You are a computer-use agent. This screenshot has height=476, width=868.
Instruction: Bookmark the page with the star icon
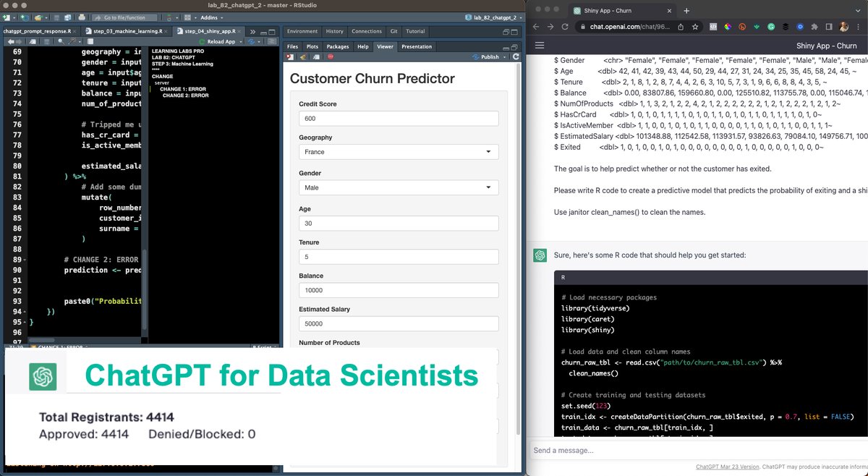(695, 27)
